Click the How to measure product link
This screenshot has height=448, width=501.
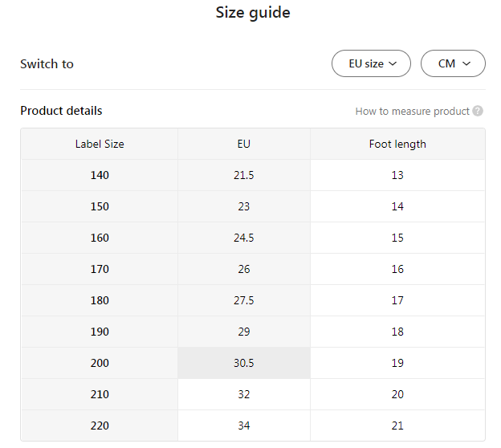coord(412,112)
